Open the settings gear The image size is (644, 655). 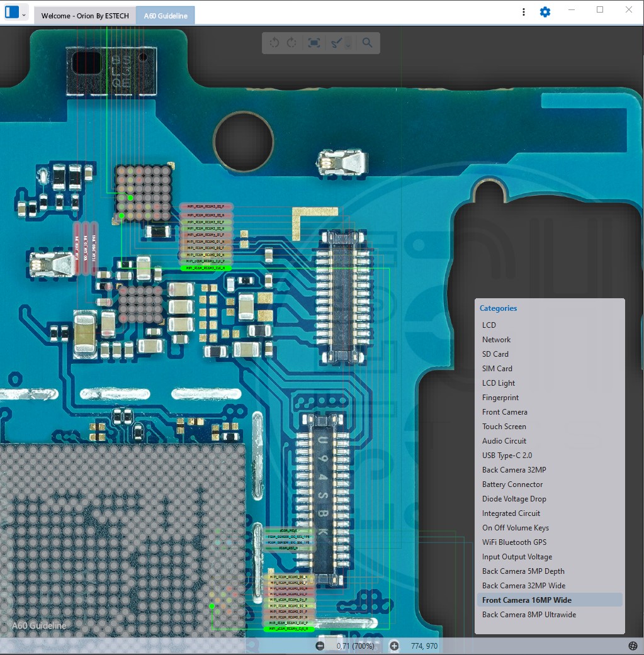[x=545, y=12]
